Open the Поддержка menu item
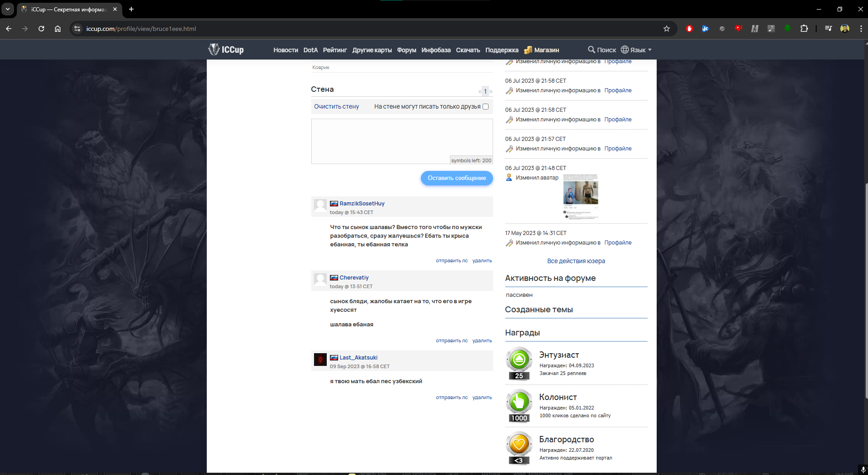868x475 pixels. pos(502,50)
